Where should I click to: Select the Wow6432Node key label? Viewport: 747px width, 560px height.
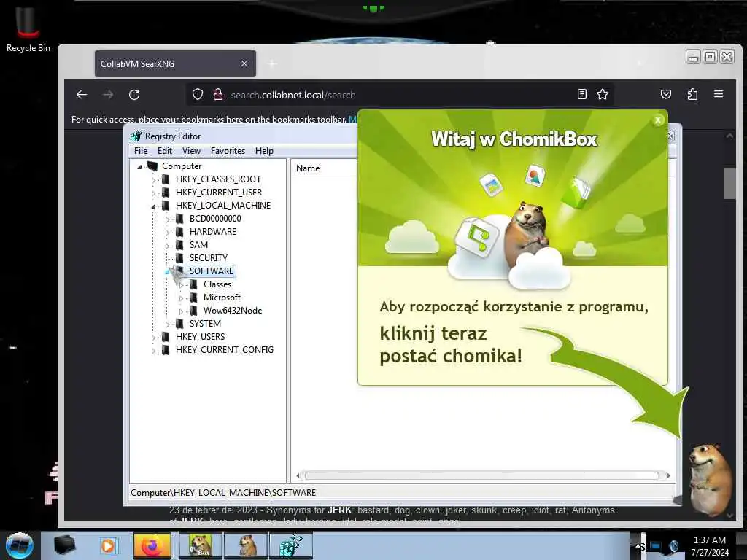click(x=233, y=311)
